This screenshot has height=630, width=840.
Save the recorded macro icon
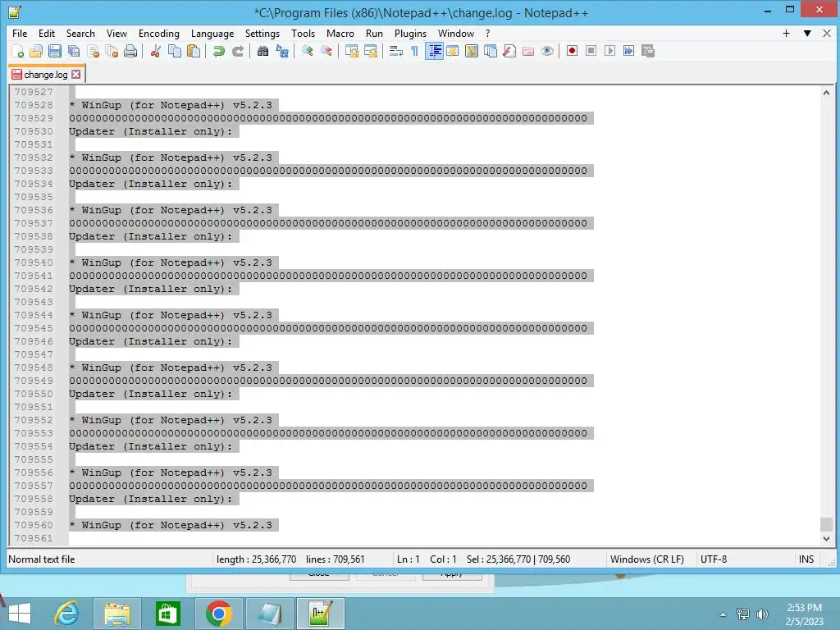pyautogui.click(x=648, y=51)
